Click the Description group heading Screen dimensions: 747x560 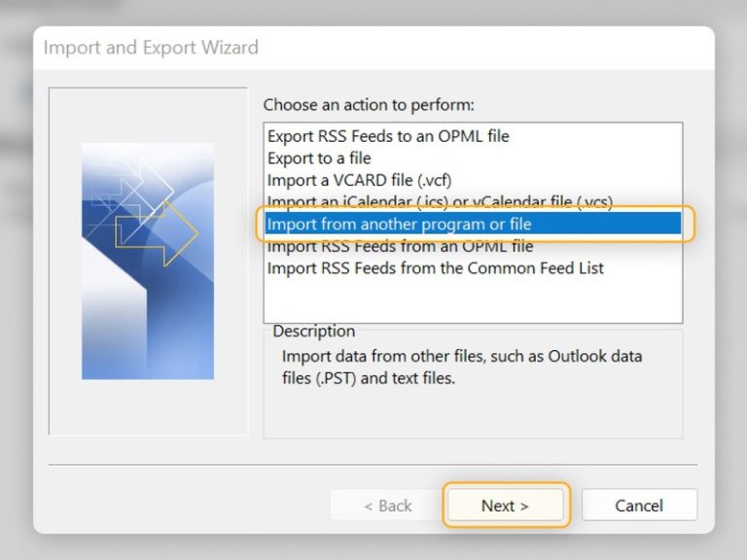[313, 332]
